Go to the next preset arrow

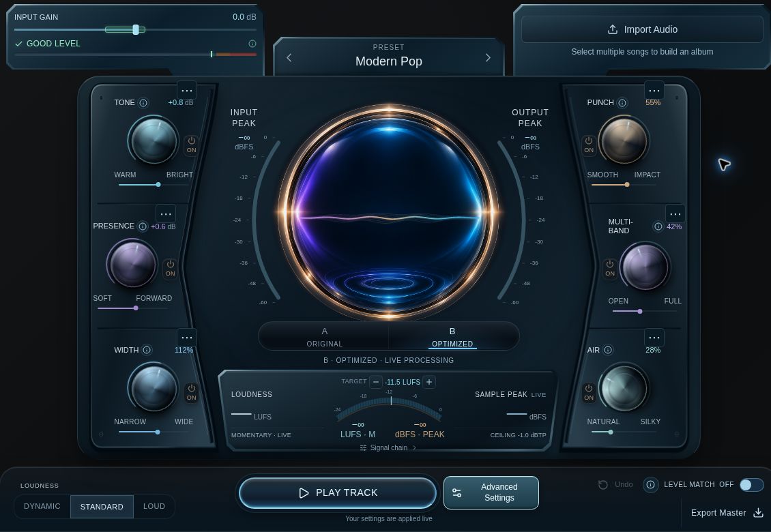488,57
